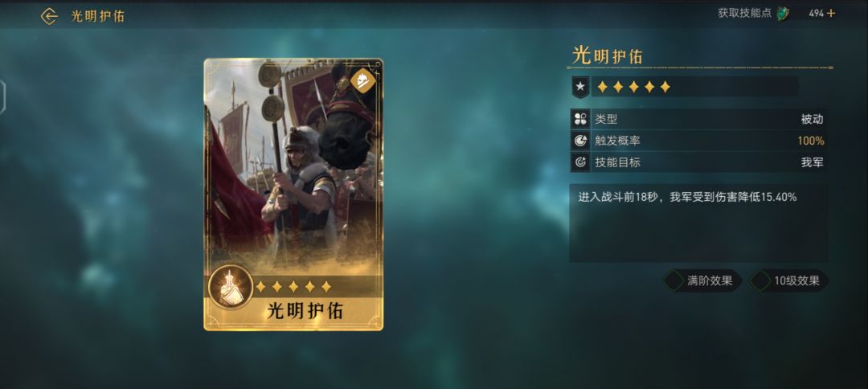Click the star rank icon in detail panel
The height and width of the screenshot is (389, 868).
pos(580,87)
